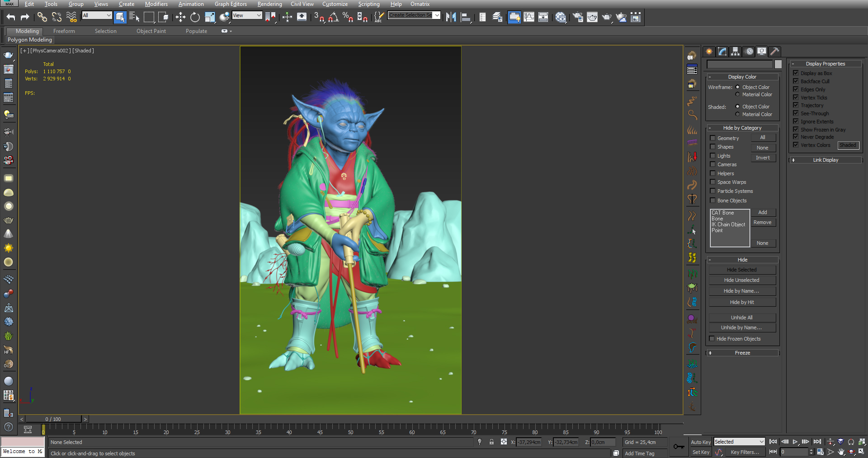Toggle the selection lock padlock icon
Screen dimensions: 868x458
(x=491, y=442)
